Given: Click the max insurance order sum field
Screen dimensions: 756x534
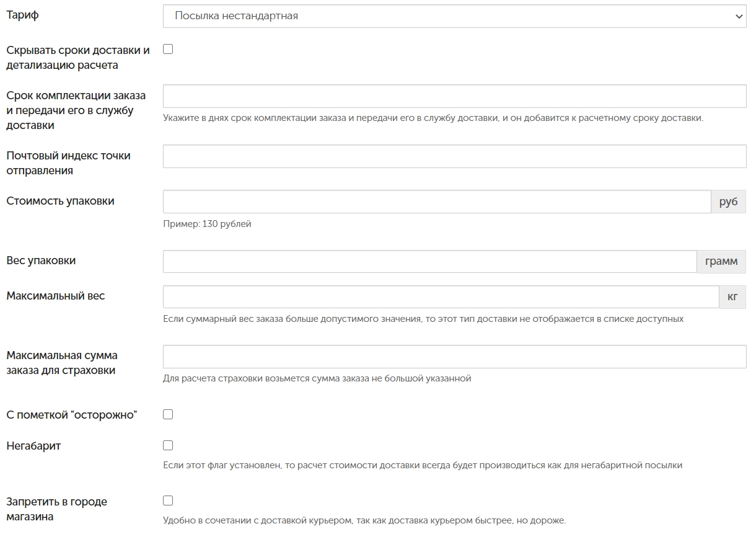Looking at the screenshot, I should (454, 357).
